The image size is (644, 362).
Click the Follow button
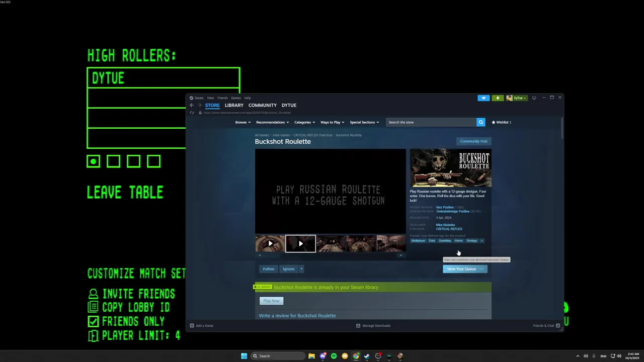(269, 269)
